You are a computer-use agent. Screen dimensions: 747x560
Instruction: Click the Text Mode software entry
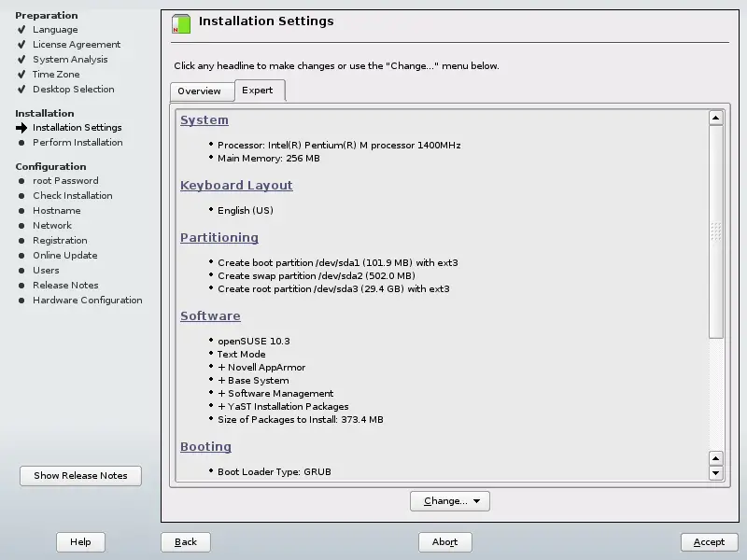242,355
